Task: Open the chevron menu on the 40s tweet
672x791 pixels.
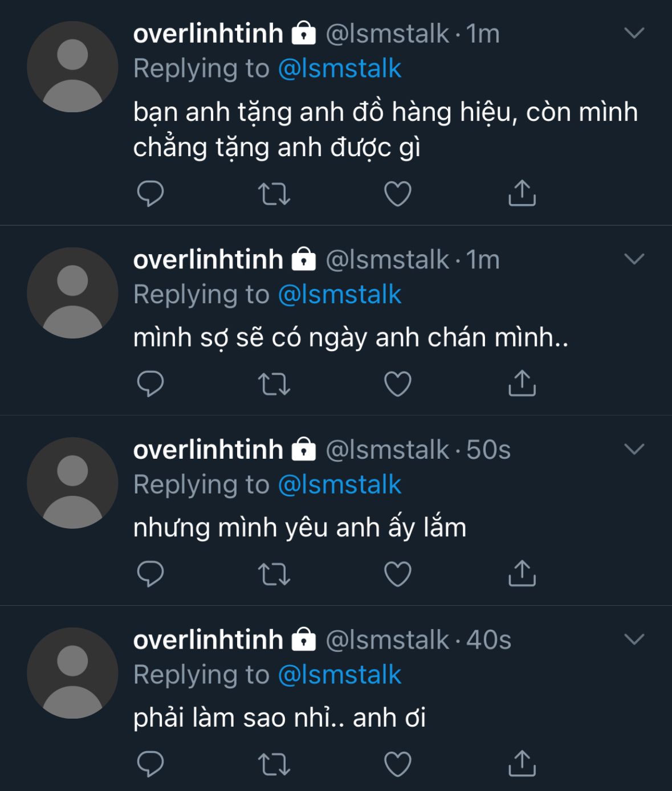Action: pos(634,639)
